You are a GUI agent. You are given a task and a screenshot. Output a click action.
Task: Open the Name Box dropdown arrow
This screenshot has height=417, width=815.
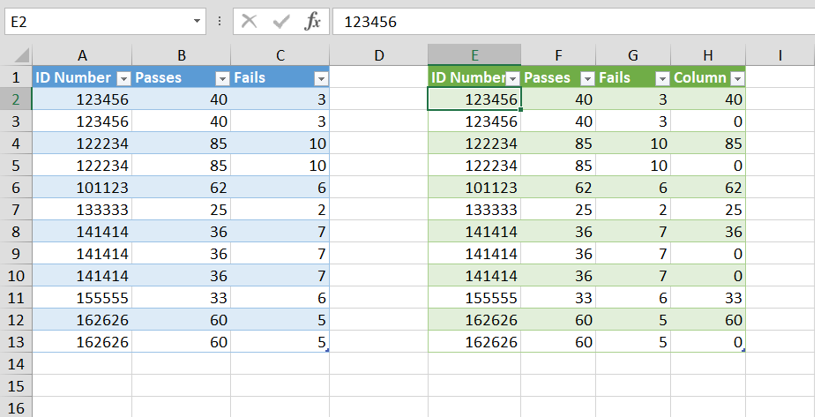click(x=196, y=21)
